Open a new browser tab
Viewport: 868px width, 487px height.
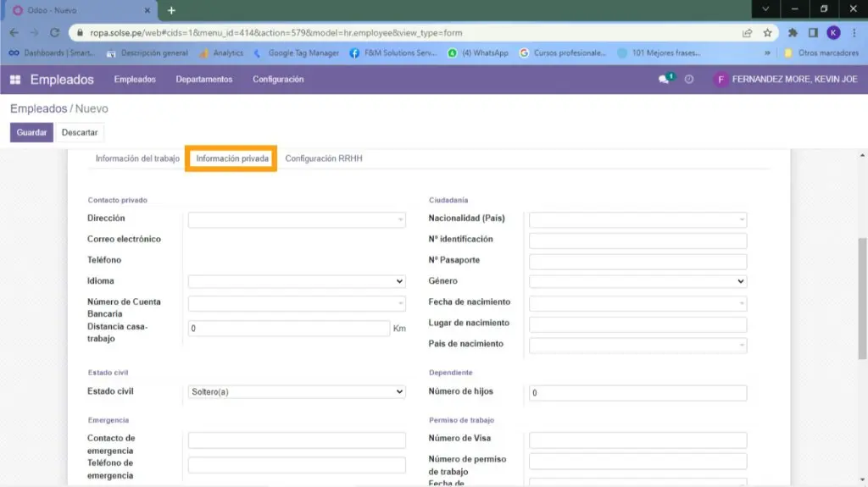point(171,10)
